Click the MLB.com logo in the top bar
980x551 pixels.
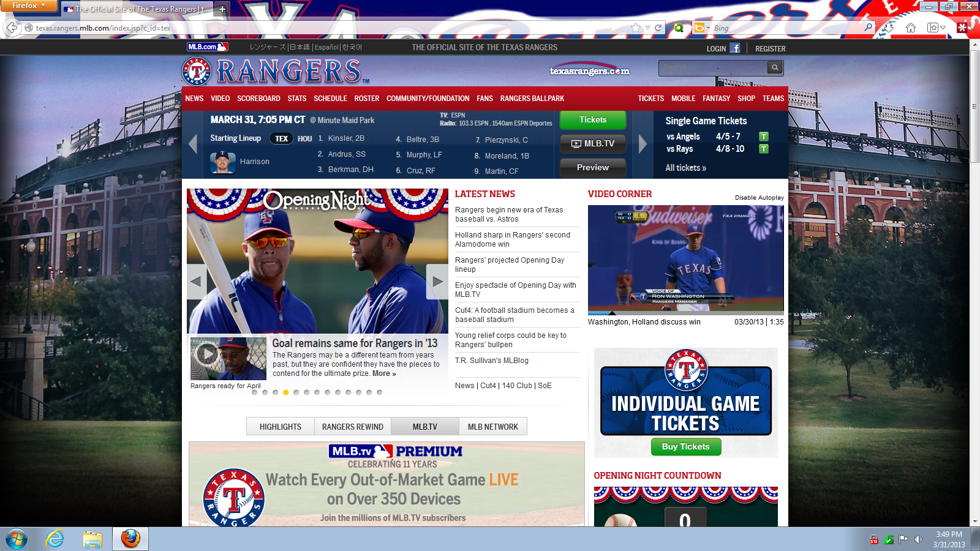(207, 47)
